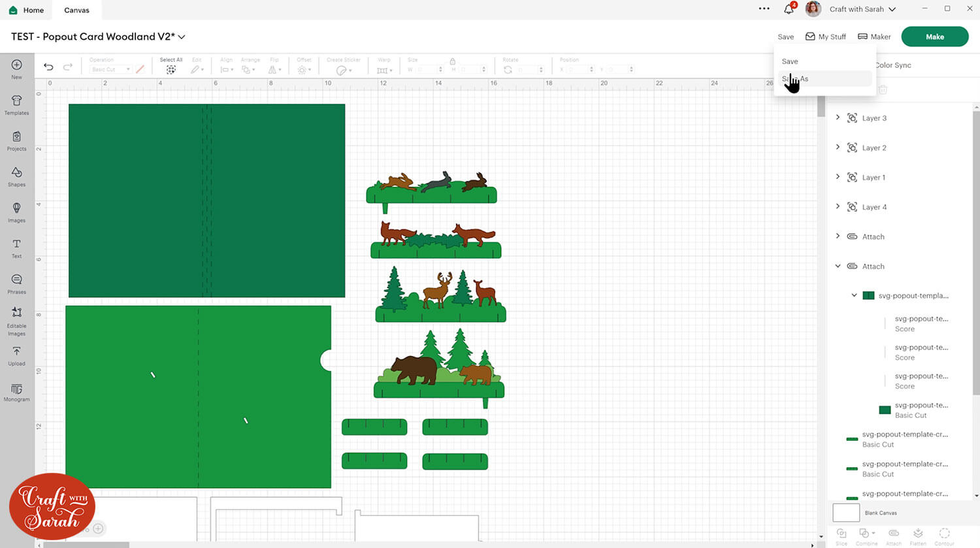The height and width of the screenshot is (548, 980).
Task: Open the notifications bell
Action: 789,9
